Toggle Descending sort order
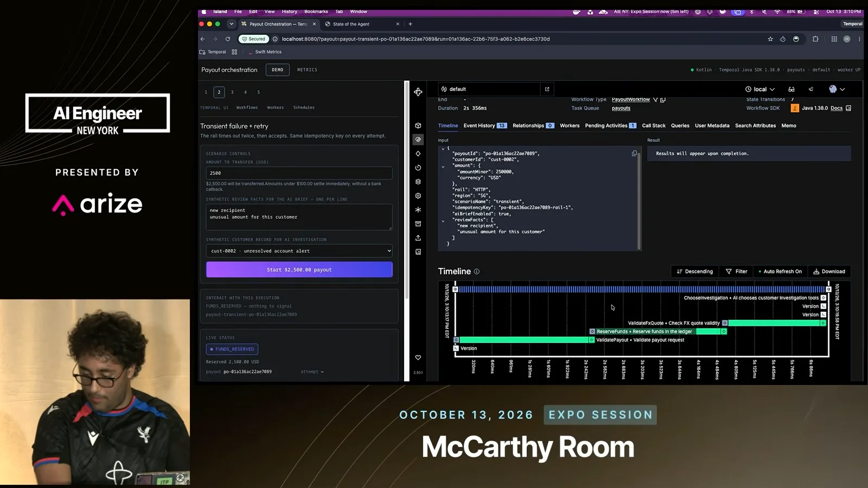 695,272
